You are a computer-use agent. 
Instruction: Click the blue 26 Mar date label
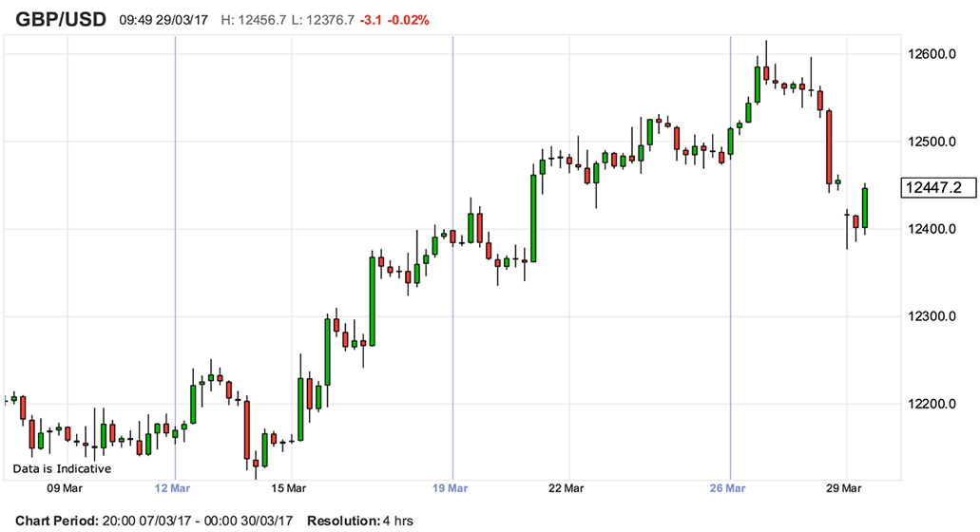coord(729,488)
